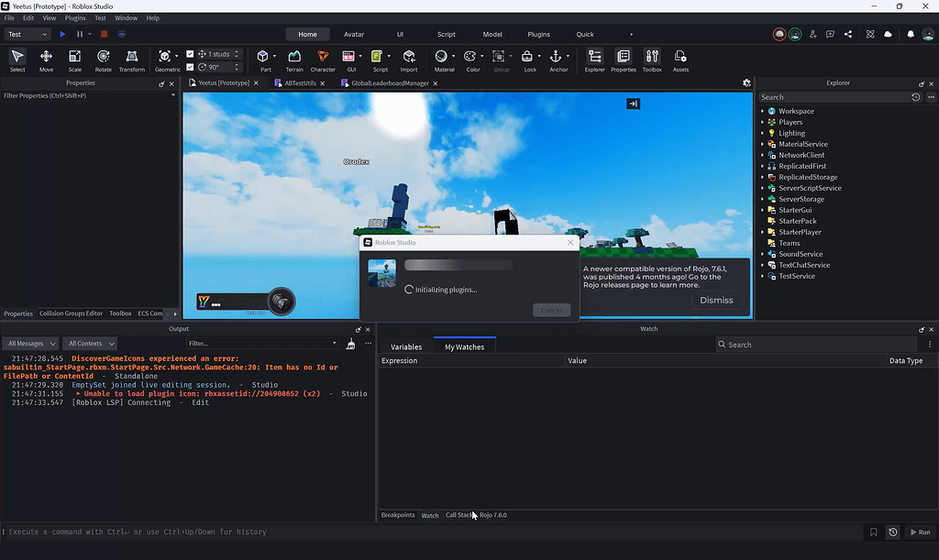Toggle the move snapping checkbox for 1 studs
Image resolution: width=939 pixels, height=560 pixels.
190,54
